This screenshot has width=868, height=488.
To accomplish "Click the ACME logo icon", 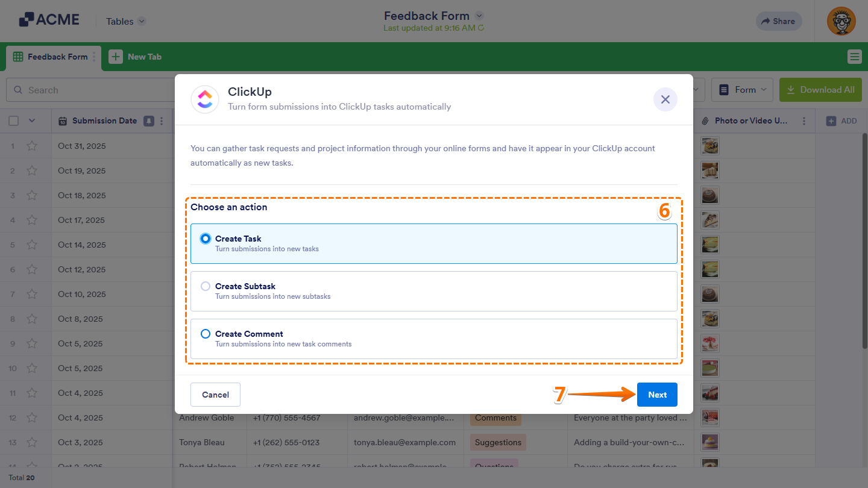I will 25,19.
